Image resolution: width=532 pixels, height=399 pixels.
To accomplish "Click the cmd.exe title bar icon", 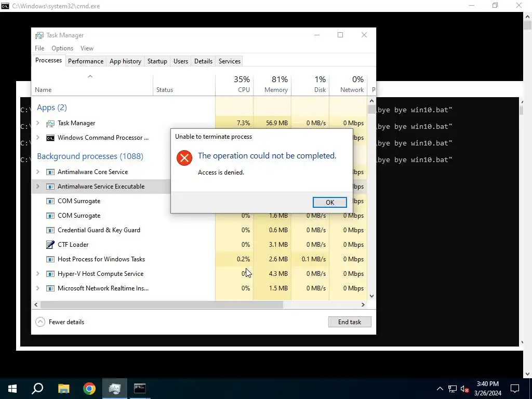I will (5, 6).
